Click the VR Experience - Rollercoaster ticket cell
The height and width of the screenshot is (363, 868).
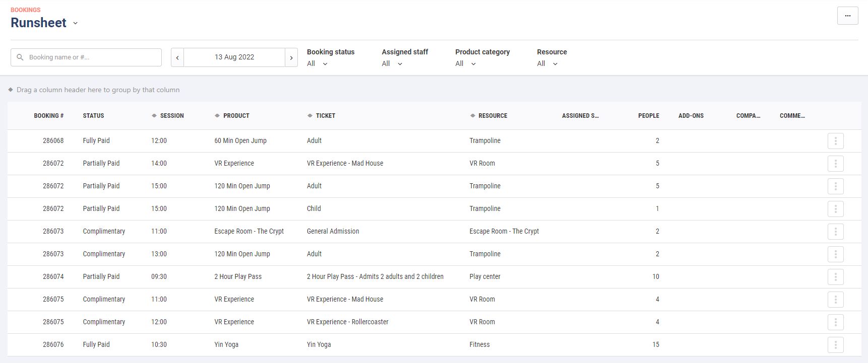pyautogui.click(x=348, y=322)
